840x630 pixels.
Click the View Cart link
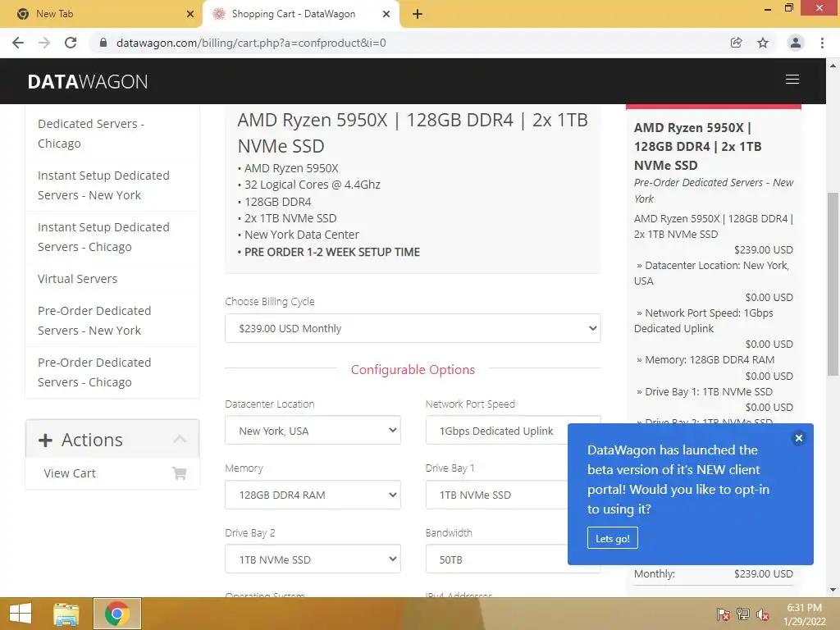click(70, 473)
